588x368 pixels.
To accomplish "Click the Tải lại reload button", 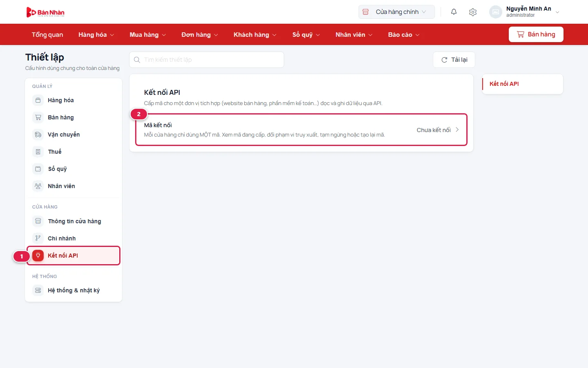I will pos(454,60).
